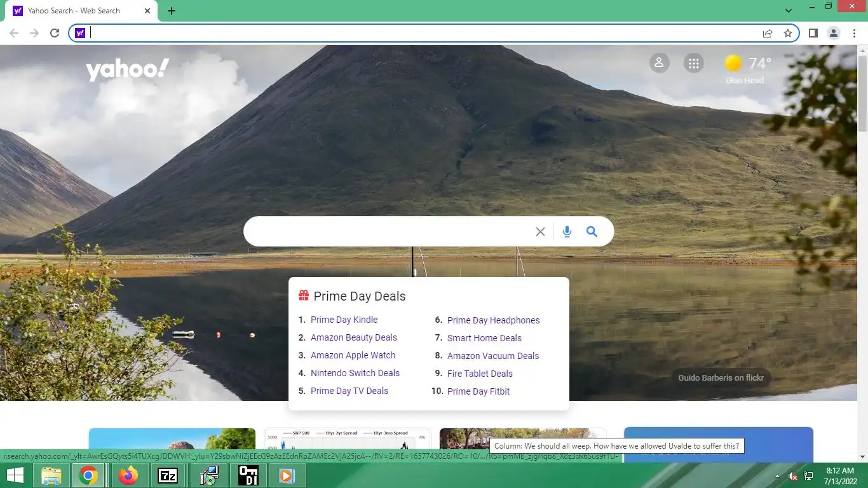Click the Glen Head location label
Screen dimensions: 868x488
pos(745,80)
